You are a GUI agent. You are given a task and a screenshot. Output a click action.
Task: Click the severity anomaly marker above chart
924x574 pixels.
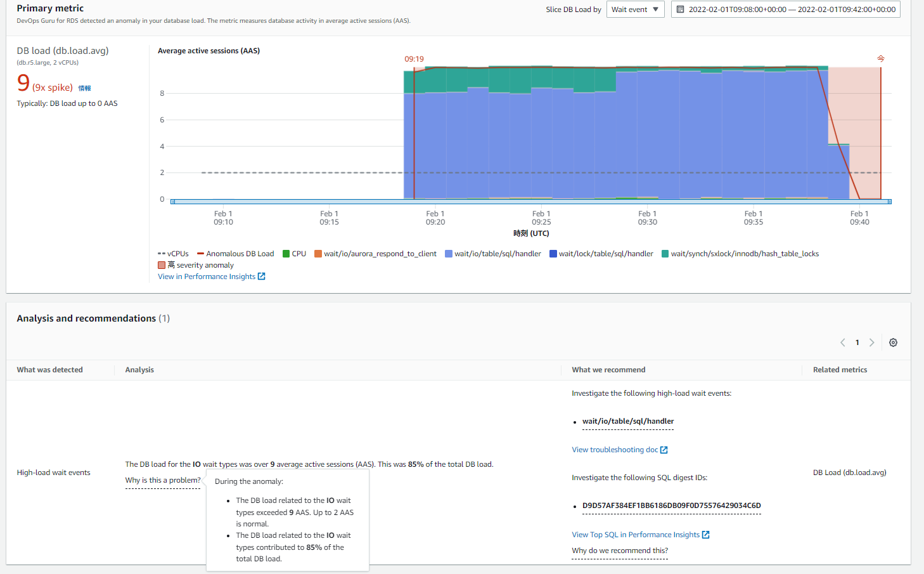click(880, 58)
